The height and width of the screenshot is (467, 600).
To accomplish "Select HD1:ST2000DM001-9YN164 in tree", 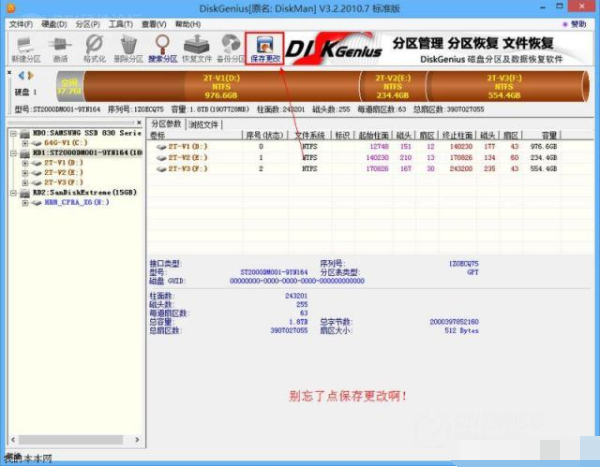I will click(87, 153).
